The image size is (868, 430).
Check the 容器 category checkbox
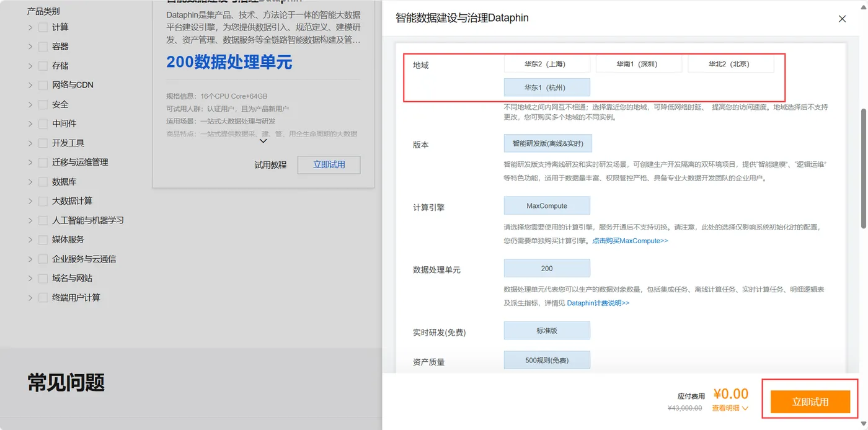[43, 47]
